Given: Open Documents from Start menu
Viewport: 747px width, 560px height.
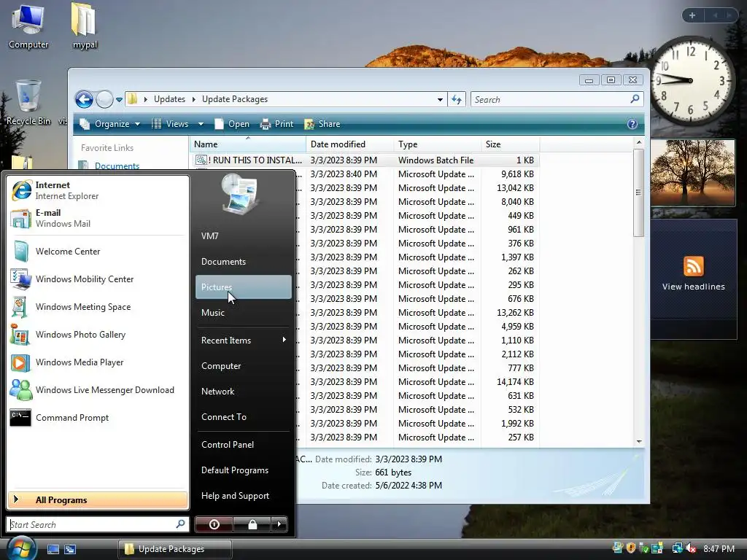Looking at the screenshot, I should [x=244, y=262].
